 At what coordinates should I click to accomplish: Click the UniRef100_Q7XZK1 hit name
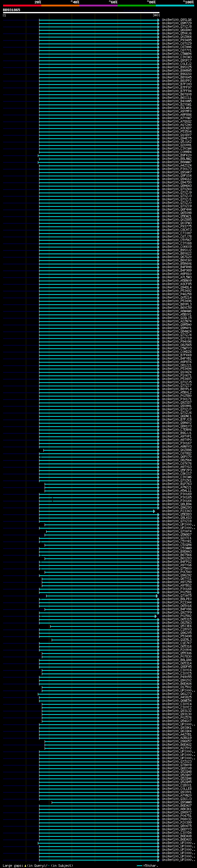[x=177, y=481]
